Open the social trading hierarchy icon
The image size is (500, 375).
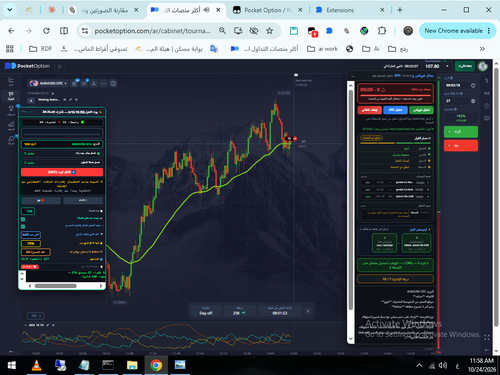[x=94, y=83]
